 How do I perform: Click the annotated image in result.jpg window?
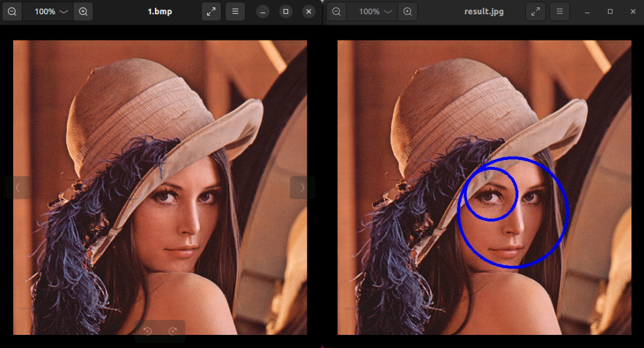point(484,187)
